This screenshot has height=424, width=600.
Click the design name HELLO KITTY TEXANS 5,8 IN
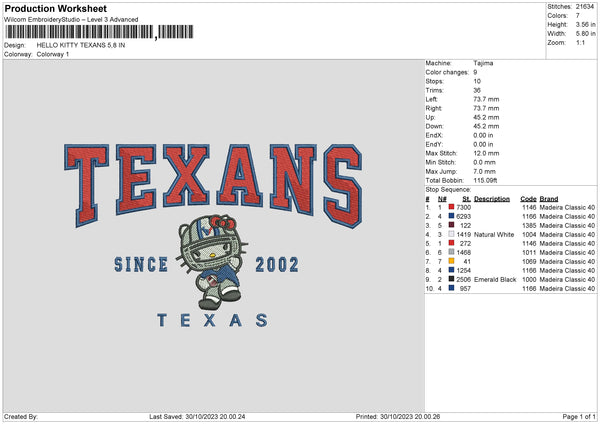(81, 45)
